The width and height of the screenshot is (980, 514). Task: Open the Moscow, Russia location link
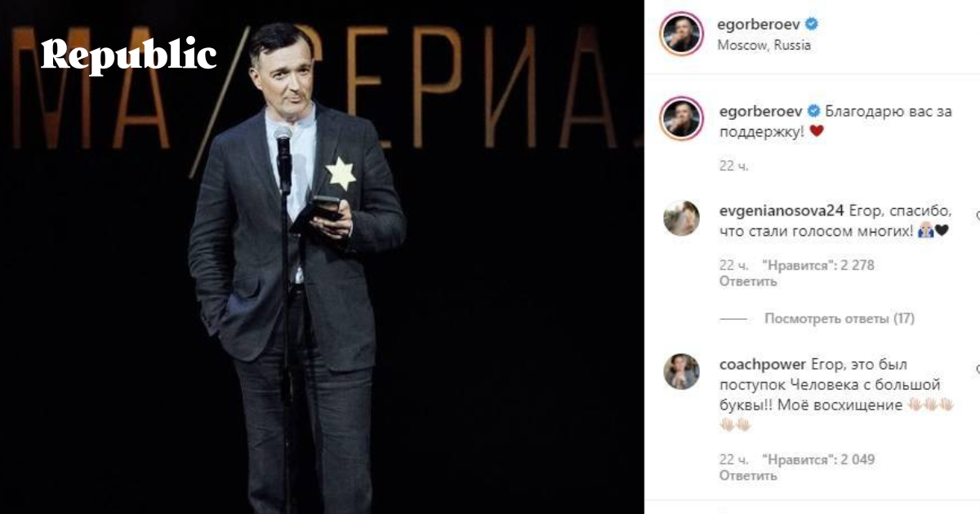(764, 46)
